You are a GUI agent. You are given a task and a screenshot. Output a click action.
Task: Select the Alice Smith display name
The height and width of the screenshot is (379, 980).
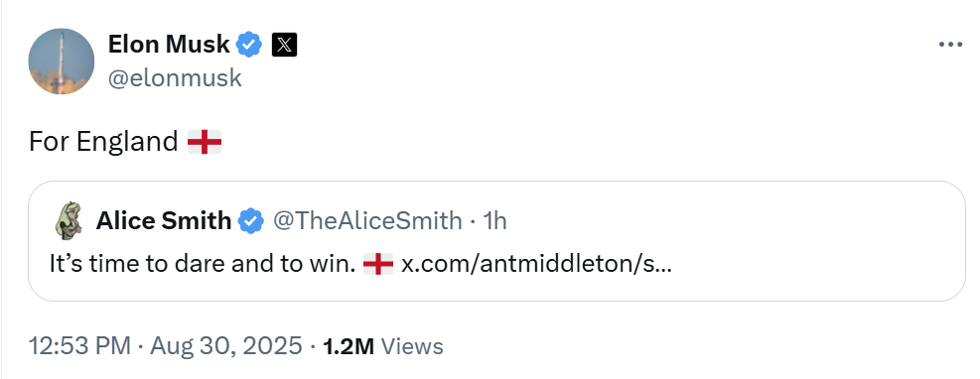pyautogui.click(x=163, y=220)
